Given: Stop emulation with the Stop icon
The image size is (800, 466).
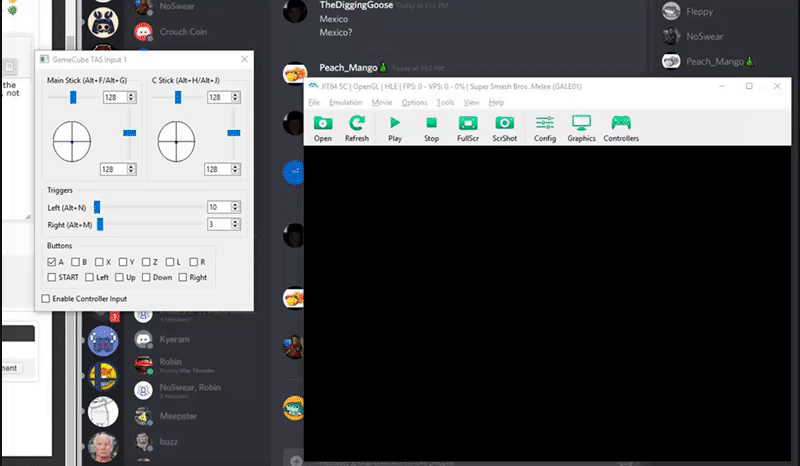Looking at the screenshot, I should 431,128.
